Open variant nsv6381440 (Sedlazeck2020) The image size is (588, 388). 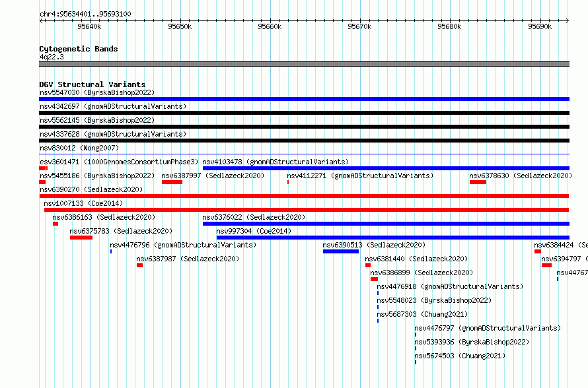pyautogui.click(x=416, y=259)
